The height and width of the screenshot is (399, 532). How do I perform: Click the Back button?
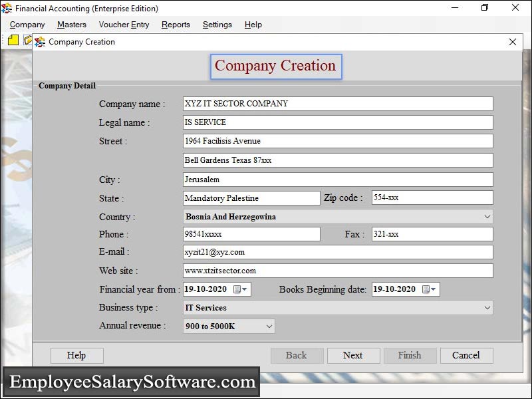coord(297,355)
